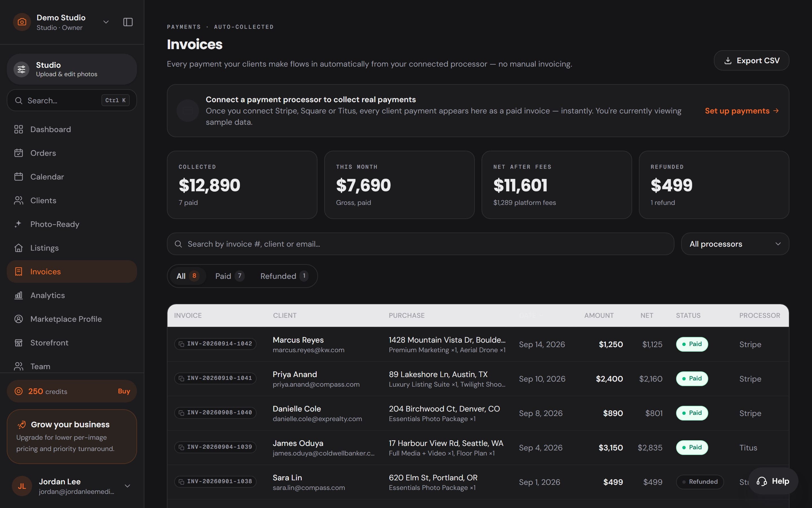This screenshot has height=508, width=812.
Task: Go to Clients in the sidebar
Action: tap(72, 201)
